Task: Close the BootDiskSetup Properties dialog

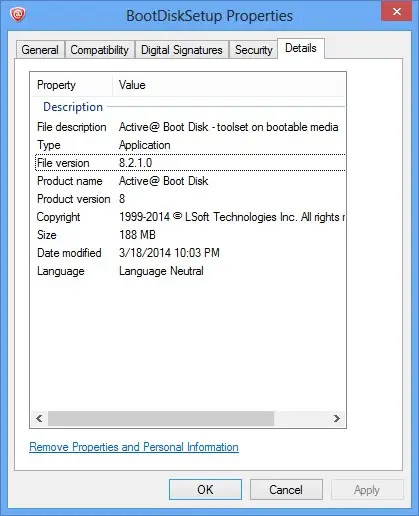Action: tap(396, 11)
